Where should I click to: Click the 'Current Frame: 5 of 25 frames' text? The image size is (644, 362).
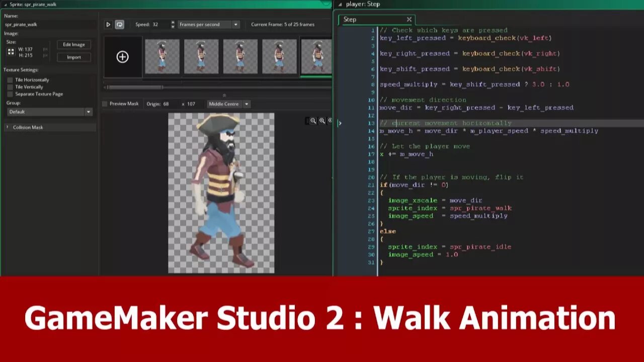283,24
